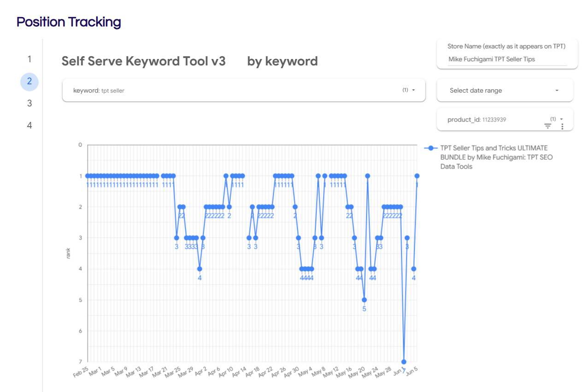This screenshot has height=392, width=586.
Task: Open page 4 from the sidebar
Action: [x=29, y=125]
